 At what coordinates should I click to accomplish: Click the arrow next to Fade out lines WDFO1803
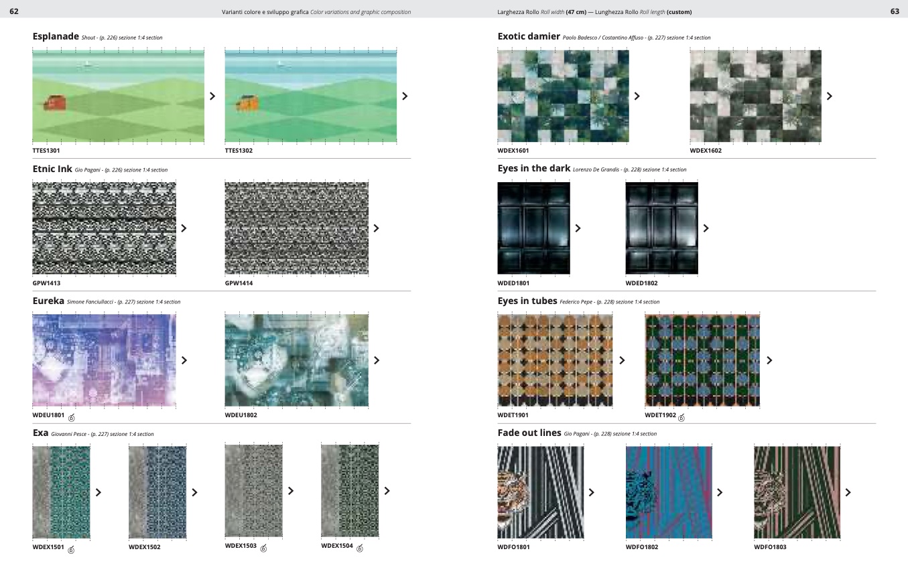point(848,492)
